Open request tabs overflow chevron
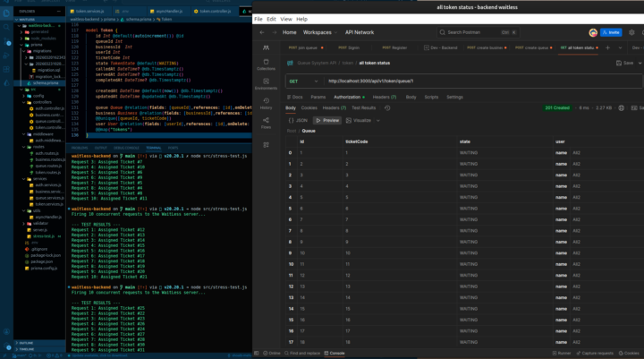This screenshot has width=644, height=359. point(620,48)
